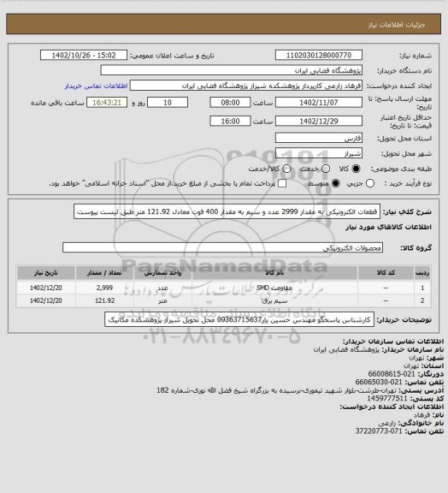Select the مقاومت SMD item name cell
The width and height of the screenshot is (448, 493).
point(275,288)
